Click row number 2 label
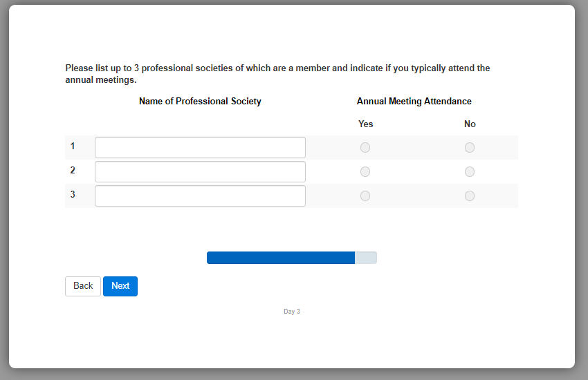The image size is (588, 380). tap(73, 171)
